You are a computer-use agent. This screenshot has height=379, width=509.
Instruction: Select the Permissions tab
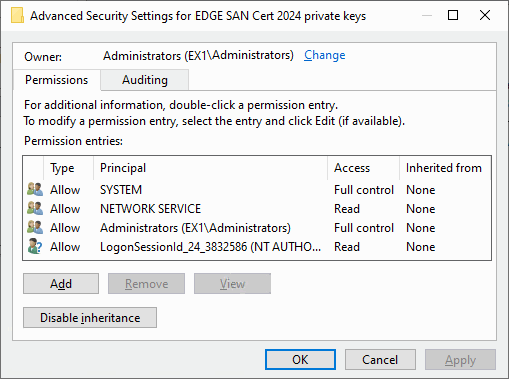pyautogui.click(x=57, y=80)
